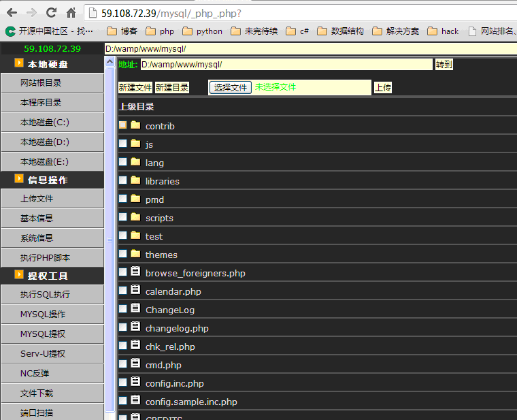Tick the config.sample.inc.php checkbox
Image resolution: width=517 pixels, height=420 pixels.
click(x=123, y=400)
